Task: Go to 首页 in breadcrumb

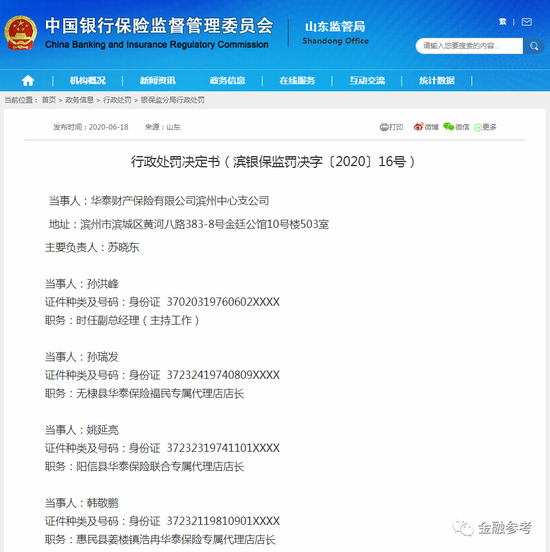Action: tap(49, 100)
